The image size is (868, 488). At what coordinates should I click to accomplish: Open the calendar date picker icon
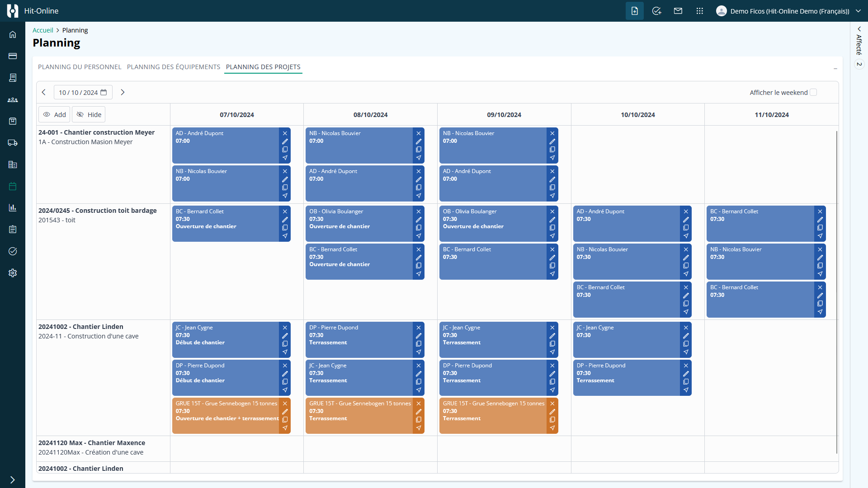point(104,92)
